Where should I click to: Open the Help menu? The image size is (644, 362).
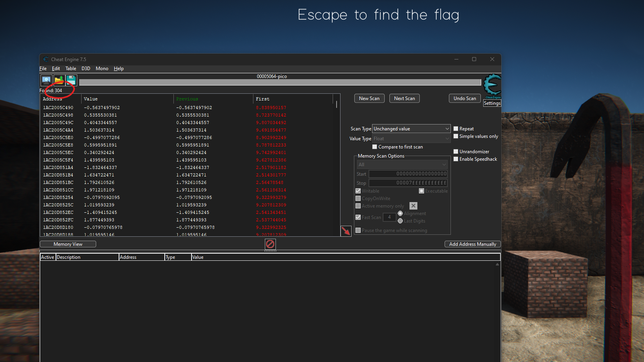[x=119, y=69]
